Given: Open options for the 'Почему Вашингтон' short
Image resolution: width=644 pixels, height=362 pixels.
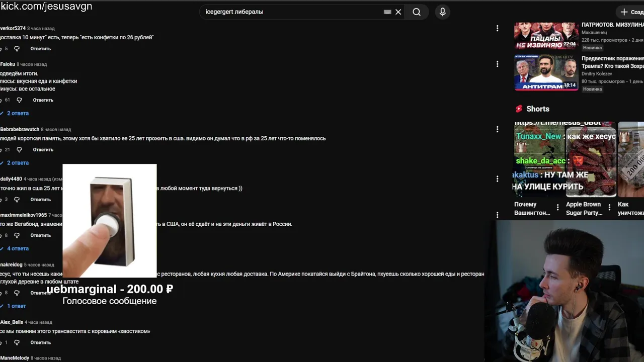Looking at the screenshot, I should tap(557, 207).
